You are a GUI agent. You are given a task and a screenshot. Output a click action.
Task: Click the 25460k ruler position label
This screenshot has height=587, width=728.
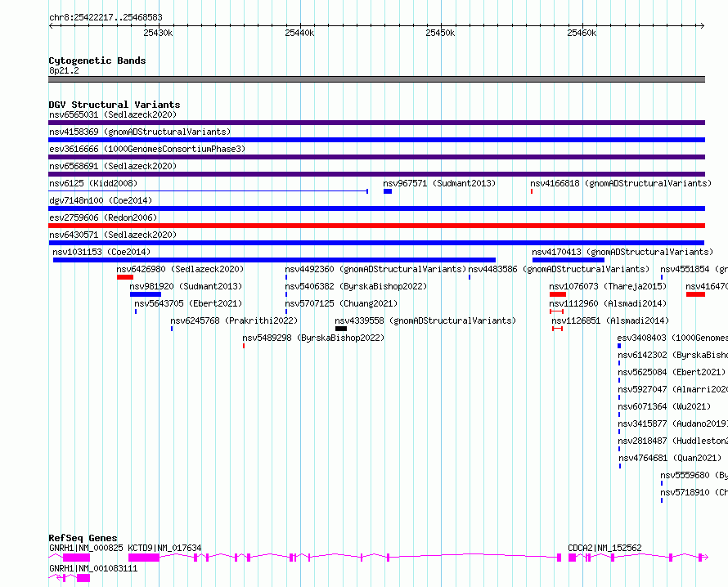[x=582, y=33]
